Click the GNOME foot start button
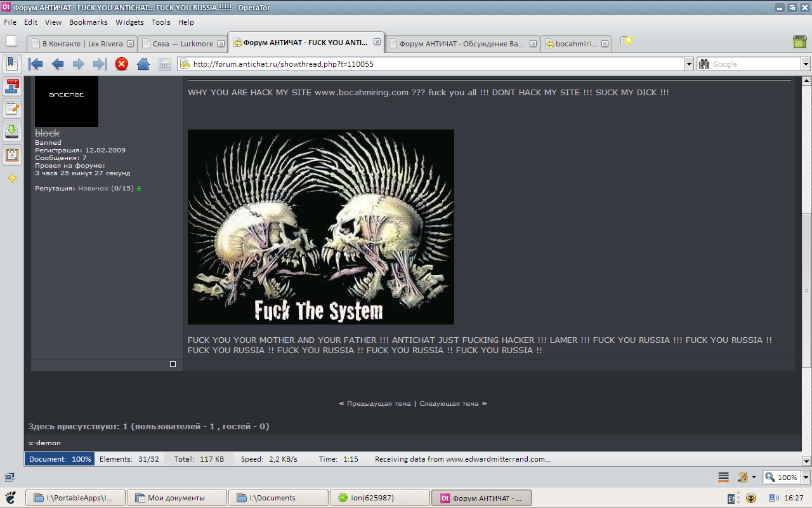This screenshot has width=812, height=508. (x=11, y=497)
